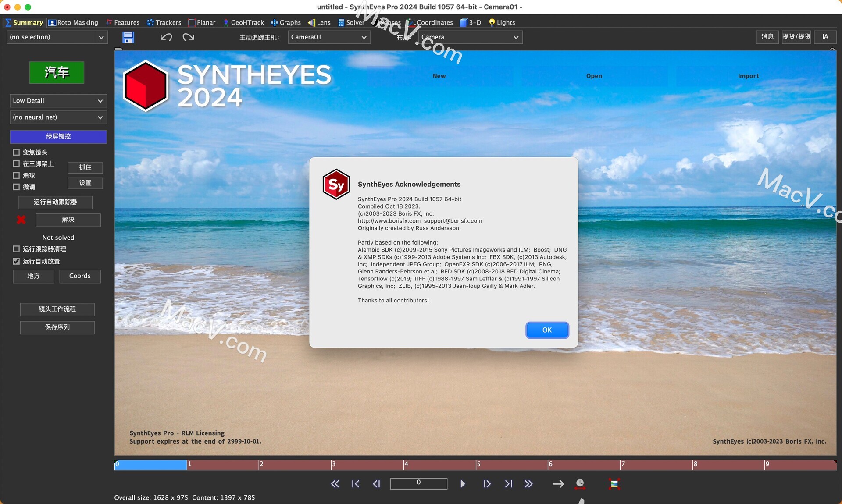Open the Features room
The height and width of the screenshot is (504, 842).
tap(123, 22)
